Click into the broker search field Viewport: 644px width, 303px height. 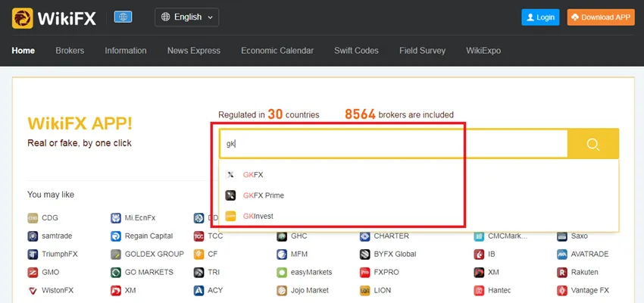pos(393,144)
